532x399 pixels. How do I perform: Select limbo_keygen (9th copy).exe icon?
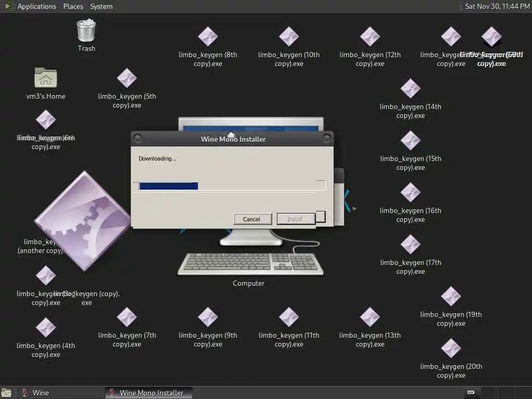click(208, 317)
